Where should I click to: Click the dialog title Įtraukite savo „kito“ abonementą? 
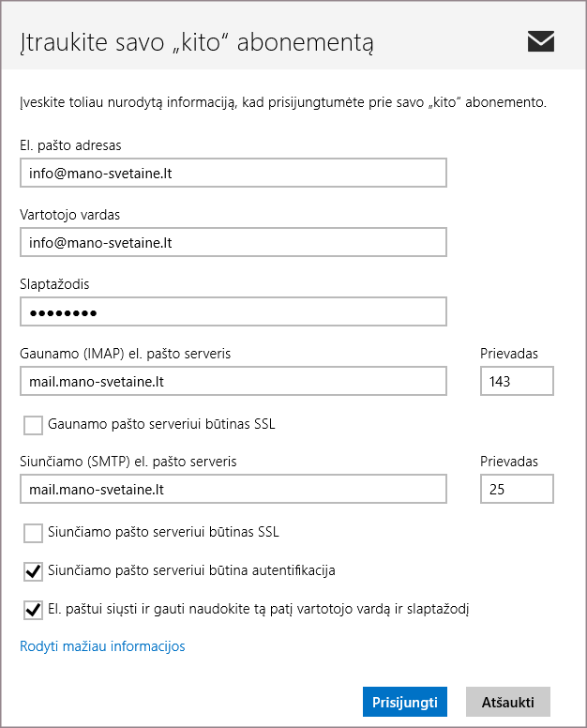pos(197,43)
